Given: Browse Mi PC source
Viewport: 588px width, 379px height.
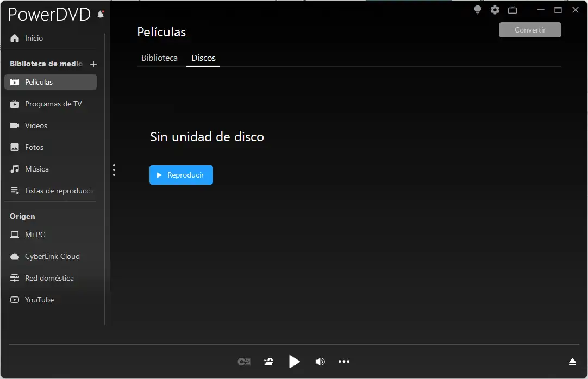Looking at the screenshot, I should [50, 235].
